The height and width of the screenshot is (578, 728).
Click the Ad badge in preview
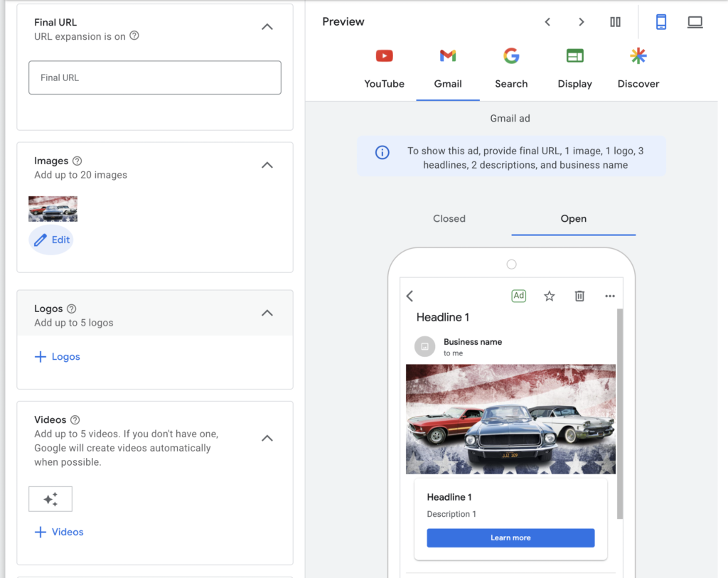[x=518, y=296]
